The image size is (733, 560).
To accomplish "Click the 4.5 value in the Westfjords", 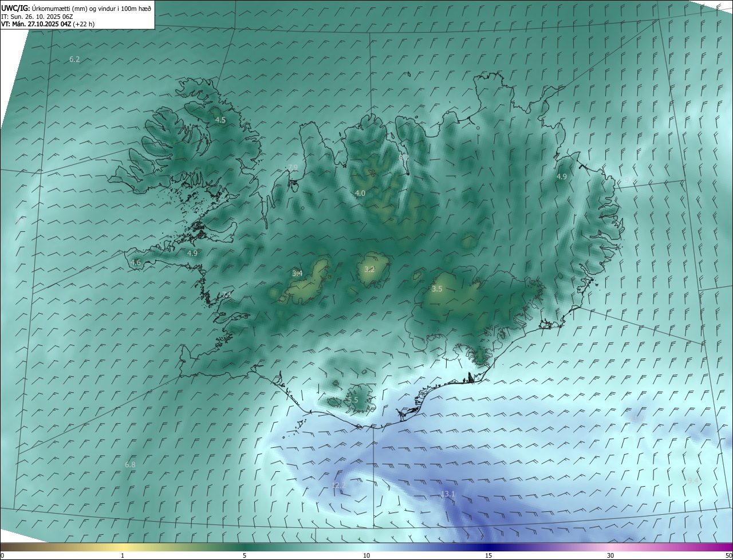I will tap(220, 120).
